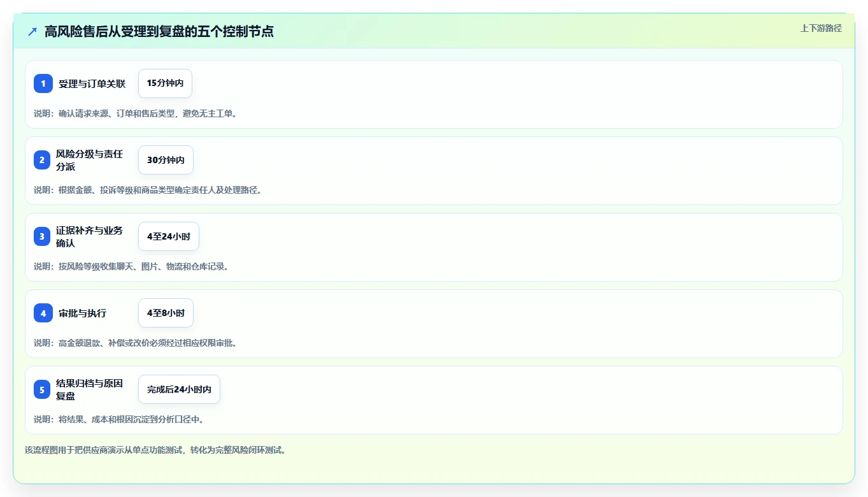Select the step title 审批与执行

[x=82, y=313]
